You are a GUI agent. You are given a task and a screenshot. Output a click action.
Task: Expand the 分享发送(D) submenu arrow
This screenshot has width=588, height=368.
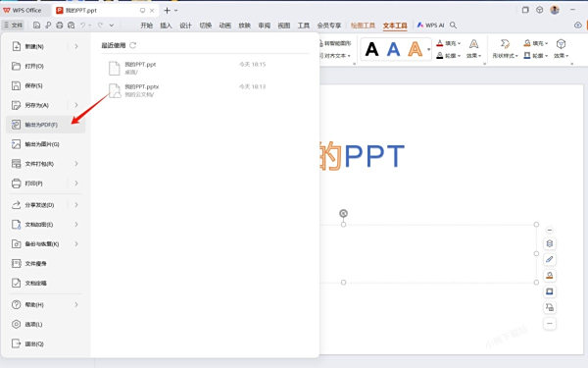tap(76, 205)
